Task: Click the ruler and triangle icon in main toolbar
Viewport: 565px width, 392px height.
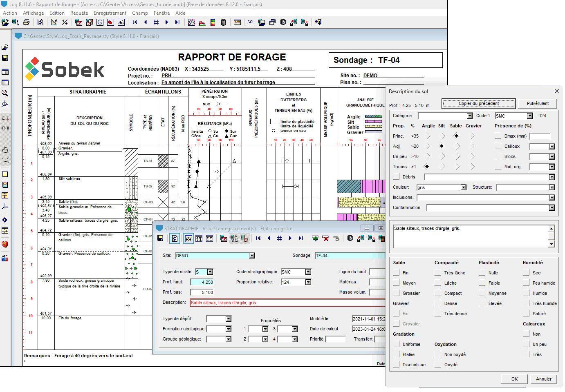Action: point(54,22)
